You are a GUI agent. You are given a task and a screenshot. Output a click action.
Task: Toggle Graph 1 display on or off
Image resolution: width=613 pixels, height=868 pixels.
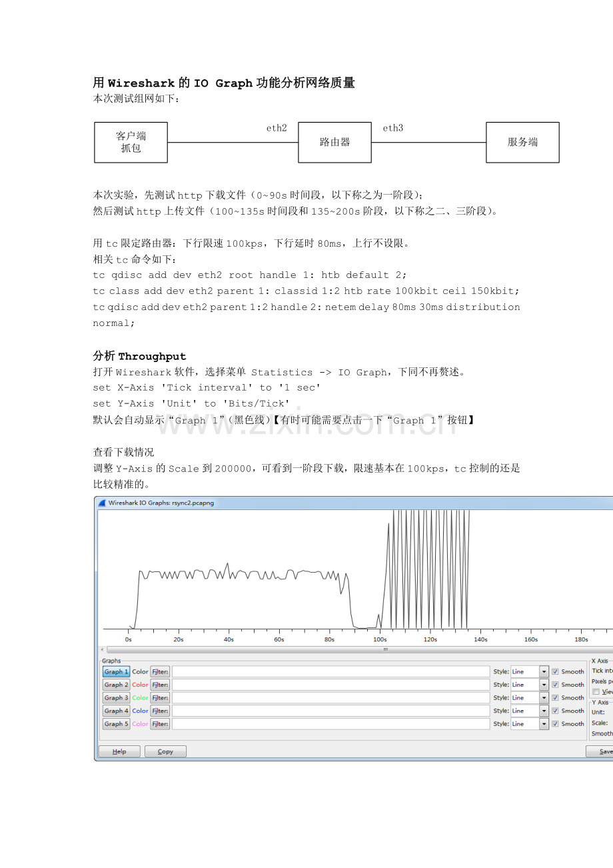point(114,672)
